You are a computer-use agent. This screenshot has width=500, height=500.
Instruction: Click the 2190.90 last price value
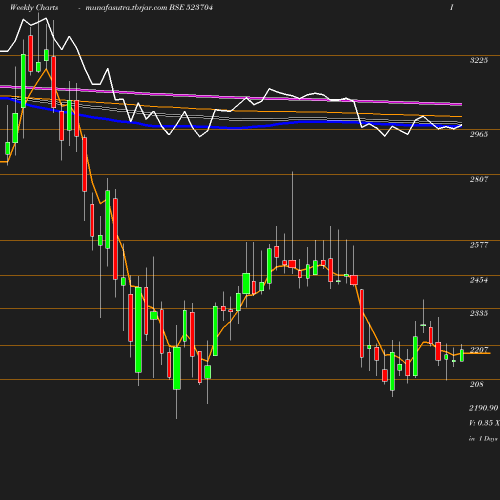click(x=484, y=408)
